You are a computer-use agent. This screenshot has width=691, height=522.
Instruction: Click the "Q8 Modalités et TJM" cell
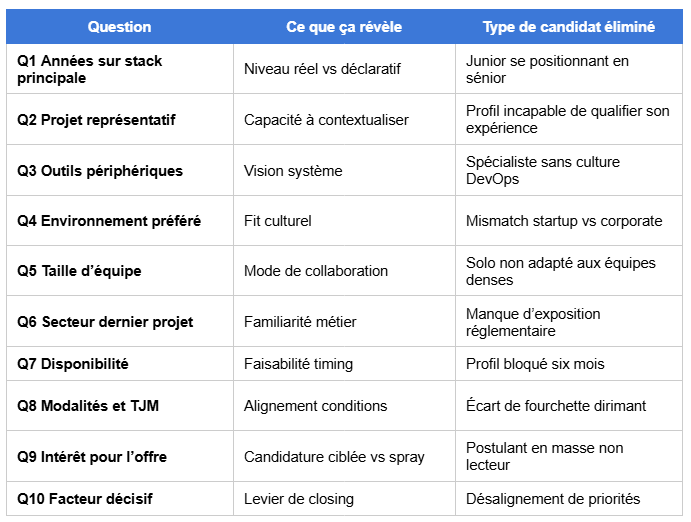click(119, 406)
